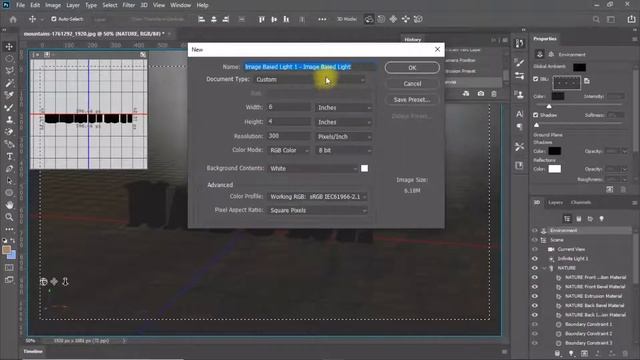Click the align top edges icon
The image size is (640, 360).
pyautogui.click(x=262, y=19)
